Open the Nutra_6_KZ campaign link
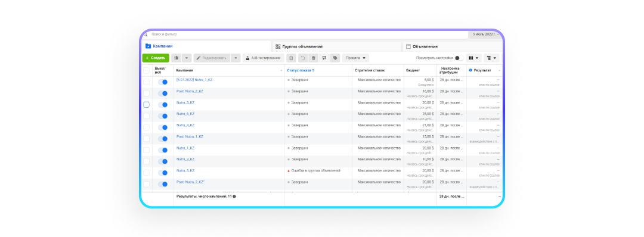Screen dimensions: 644x237 185,114
